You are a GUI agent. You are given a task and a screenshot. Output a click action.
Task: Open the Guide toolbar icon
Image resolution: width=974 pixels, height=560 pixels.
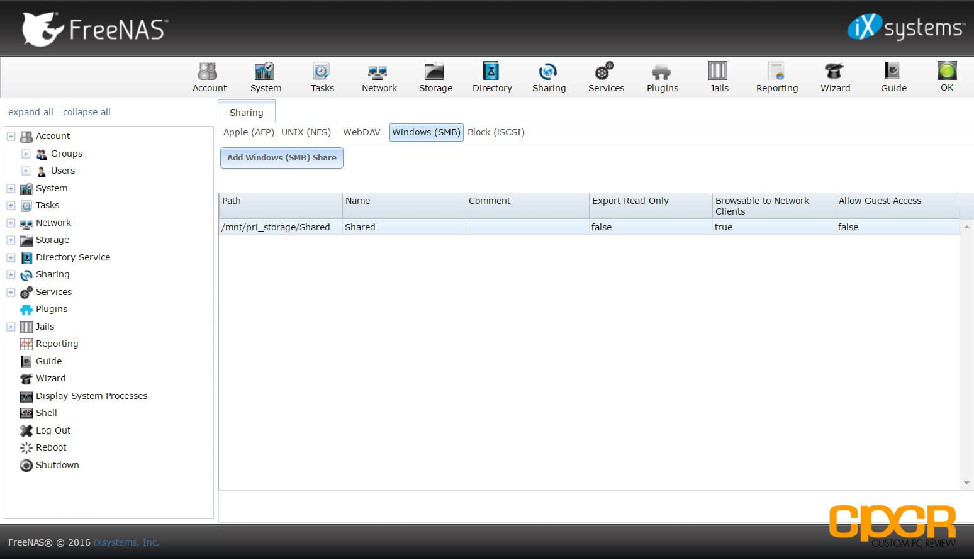[893, 77]
